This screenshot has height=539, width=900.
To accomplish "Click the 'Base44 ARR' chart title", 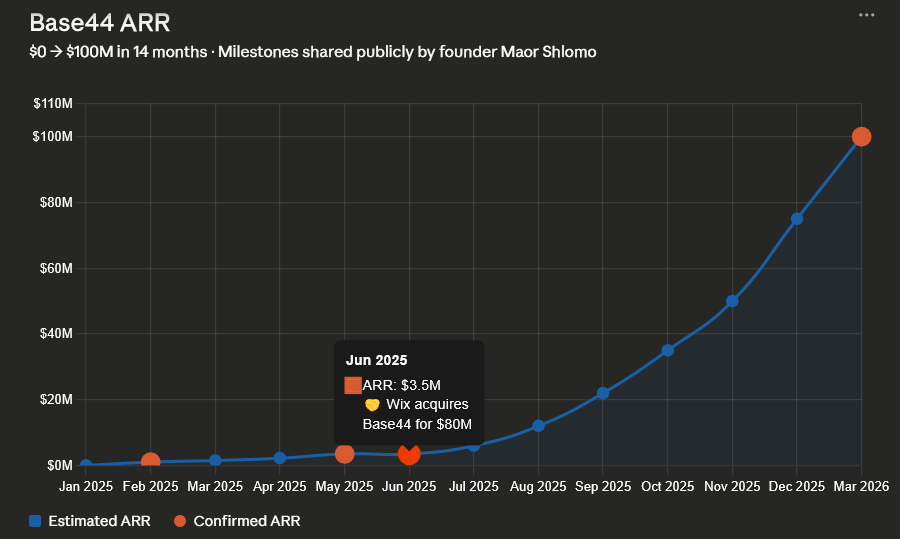I will pos(100,23).
